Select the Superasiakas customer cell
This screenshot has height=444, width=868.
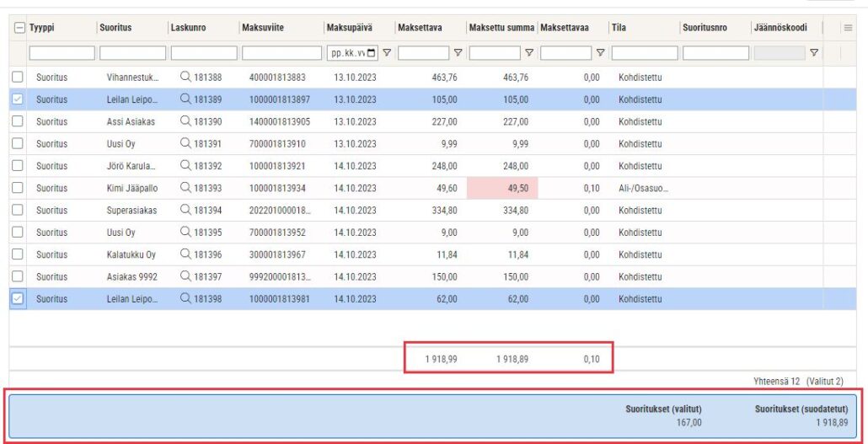tap(131, 211)
